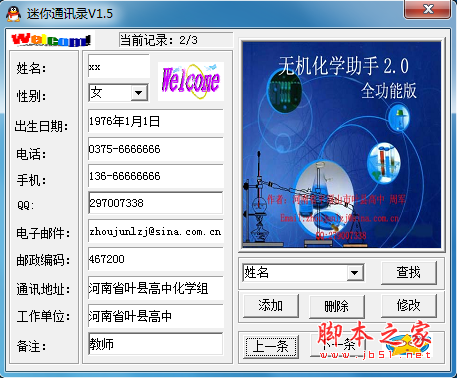The image size is (457, 378).
Task: Click the 添加 add button
Action: pos(271,305)
